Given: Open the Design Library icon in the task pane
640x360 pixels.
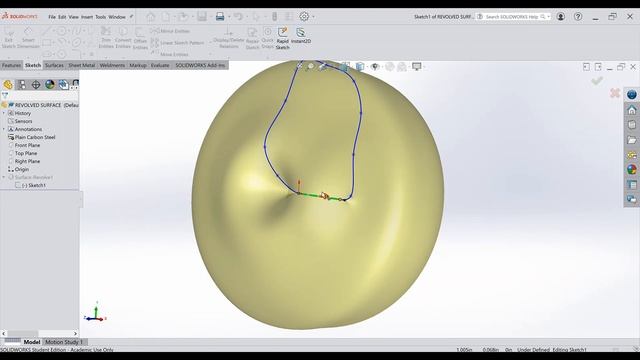Looking at the screenshot, I should tap(632, 125).
